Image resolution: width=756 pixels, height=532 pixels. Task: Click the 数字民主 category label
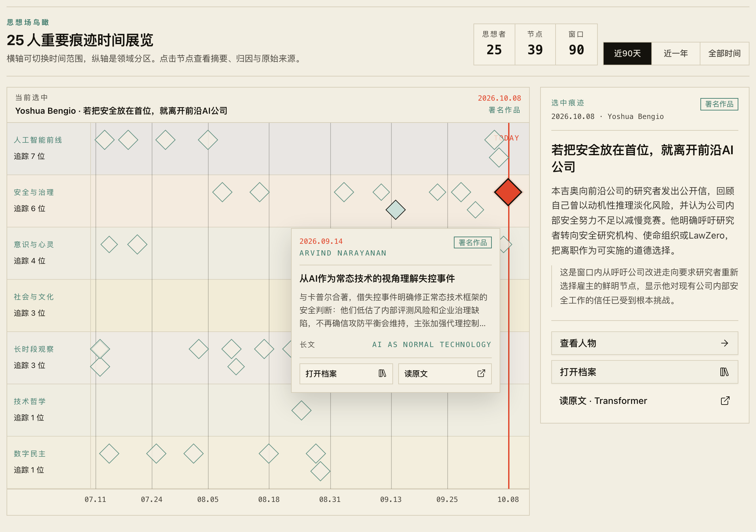tap(30, 454)
